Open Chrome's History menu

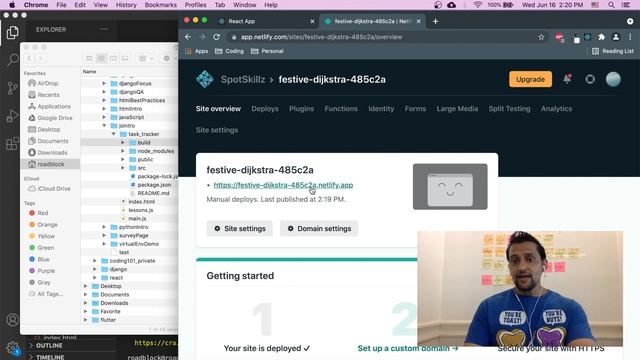click(x=126, y=5)
